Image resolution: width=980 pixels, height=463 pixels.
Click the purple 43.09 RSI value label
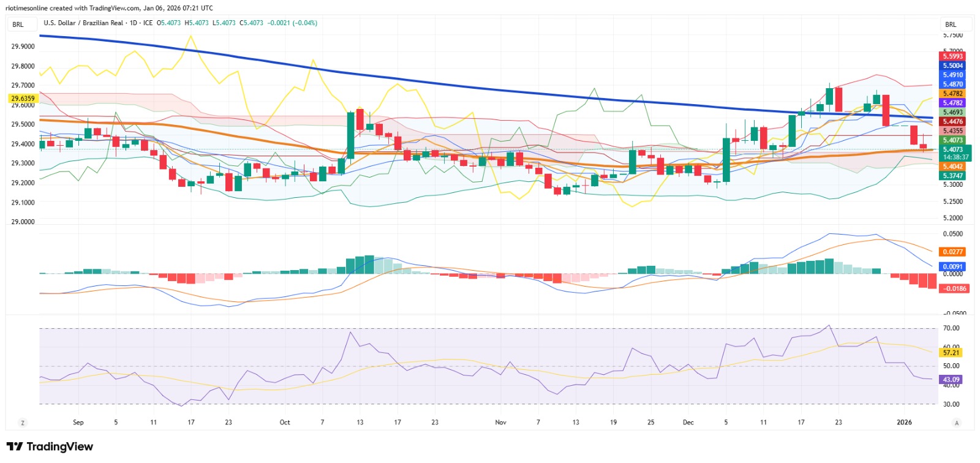(951, 380)
